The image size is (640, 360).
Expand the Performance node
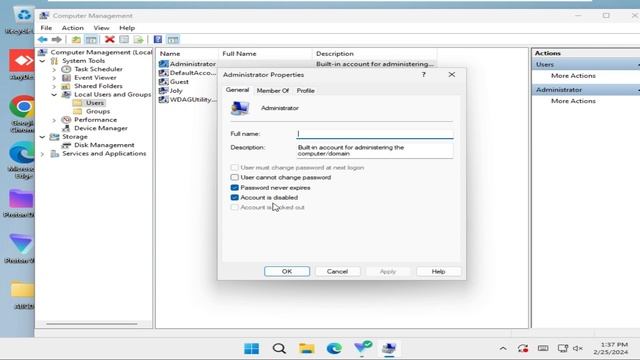pos(54,120)
